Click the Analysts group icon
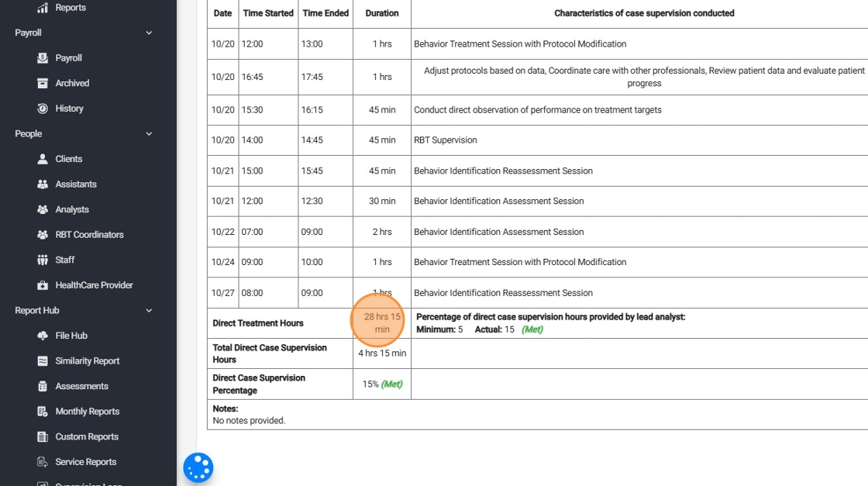868x486 pixels. [x=43, y=209]
